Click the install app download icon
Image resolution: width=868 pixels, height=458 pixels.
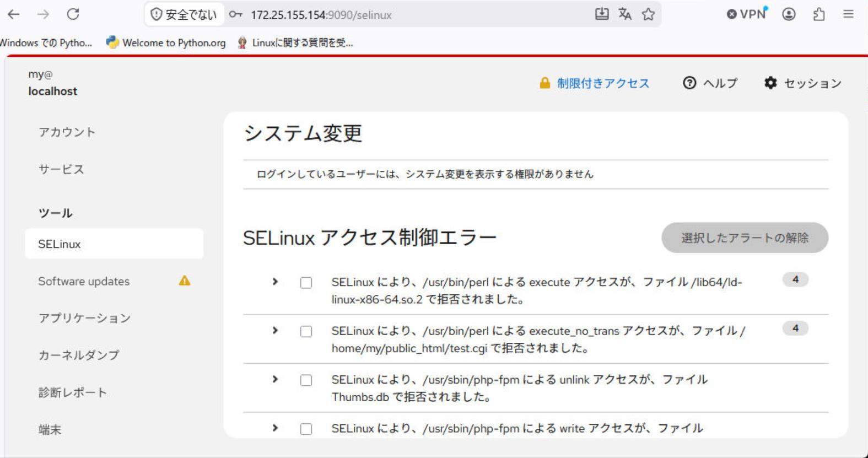click(602, 14)
